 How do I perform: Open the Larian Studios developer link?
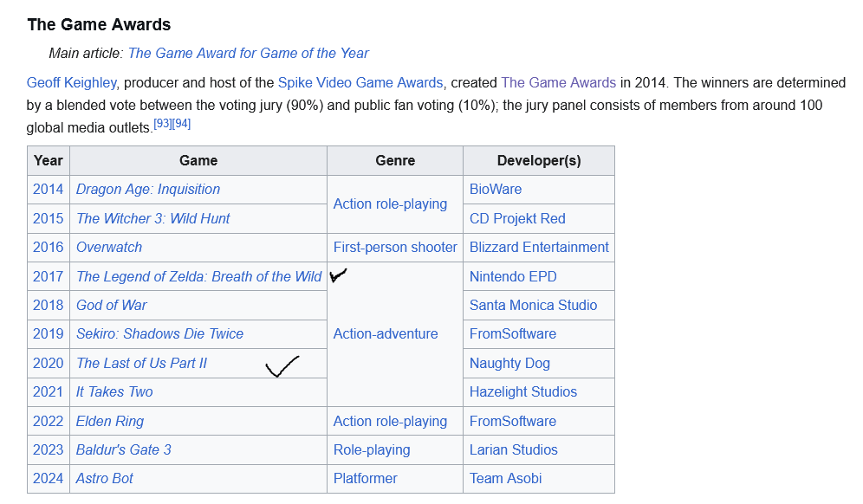(x=514, y=449)
